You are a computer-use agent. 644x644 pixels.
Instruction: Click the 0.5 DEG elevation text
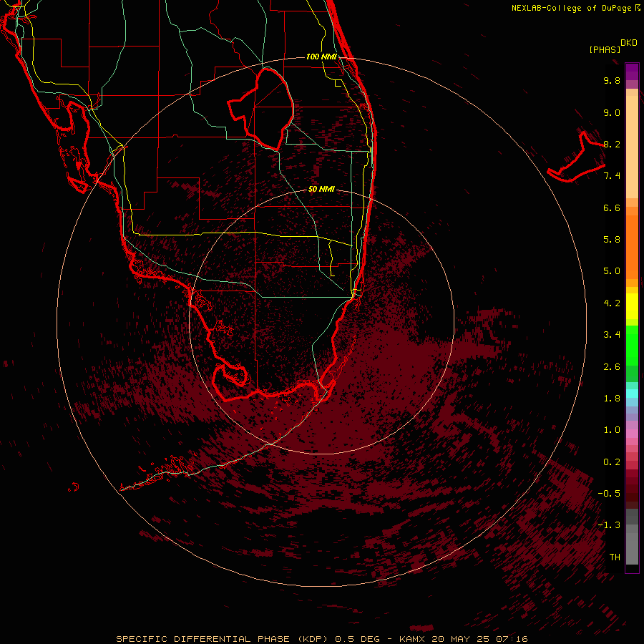(x=356, y=639)
